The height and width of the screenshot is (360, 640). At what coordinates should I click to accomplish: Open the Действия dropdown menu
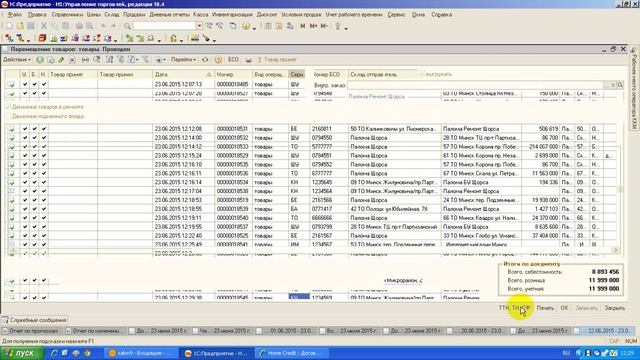(x=17, y=60)
